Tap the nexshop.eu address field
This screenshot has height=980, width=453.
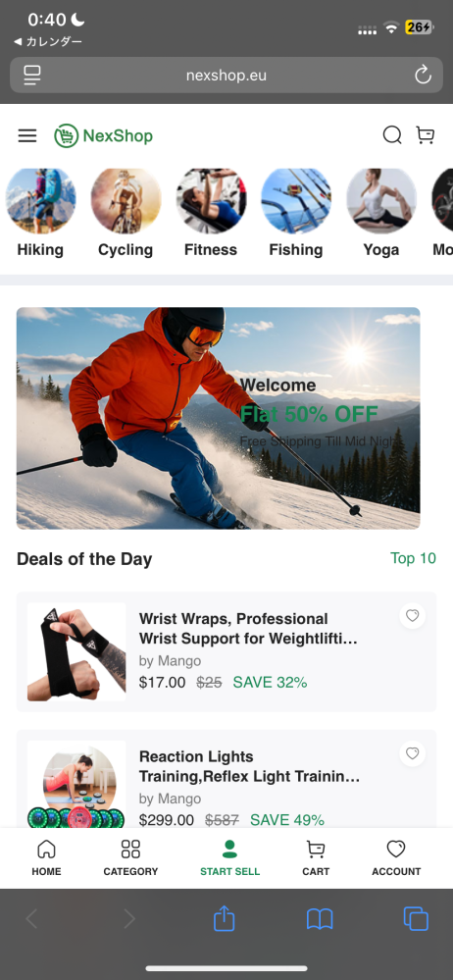point(226,76)
